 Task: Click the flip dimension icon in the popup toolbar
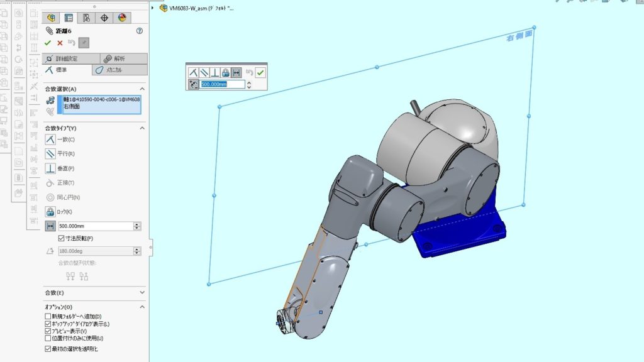point(194,84)
